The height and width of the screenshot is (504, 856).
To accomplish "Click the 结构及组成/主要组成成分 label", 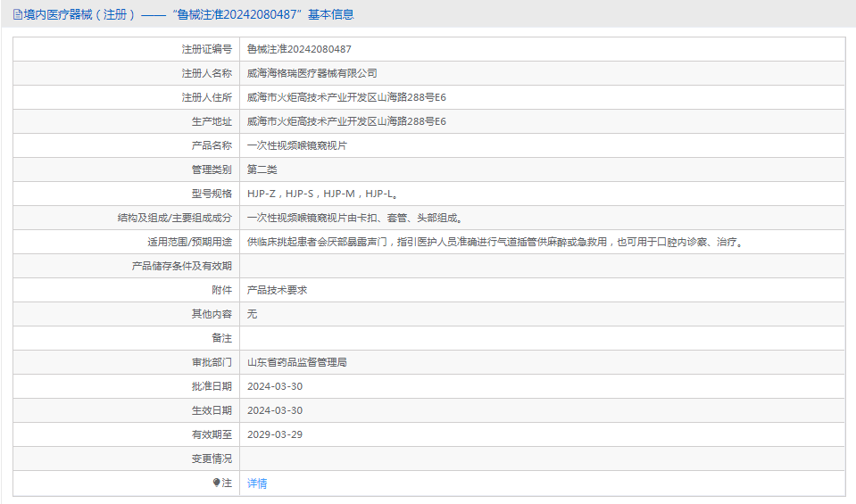I will tap(175, 218).
